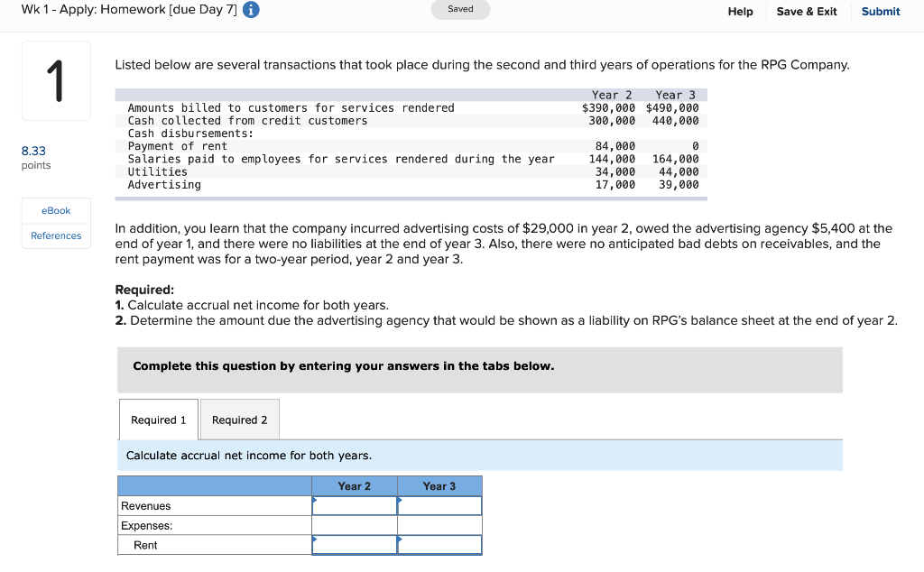Click the Rent Year 3 input cell

(439, 545)
